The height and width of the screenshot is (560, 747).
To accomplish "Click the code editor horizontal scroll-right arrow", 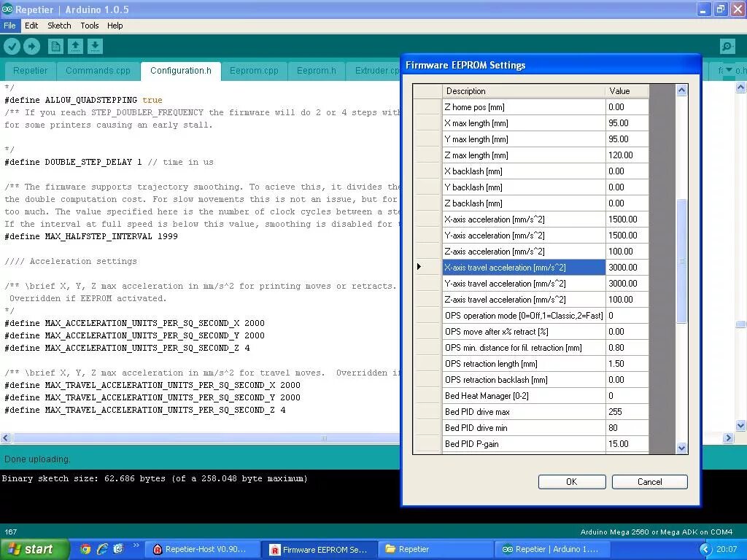I will [729, 437].
